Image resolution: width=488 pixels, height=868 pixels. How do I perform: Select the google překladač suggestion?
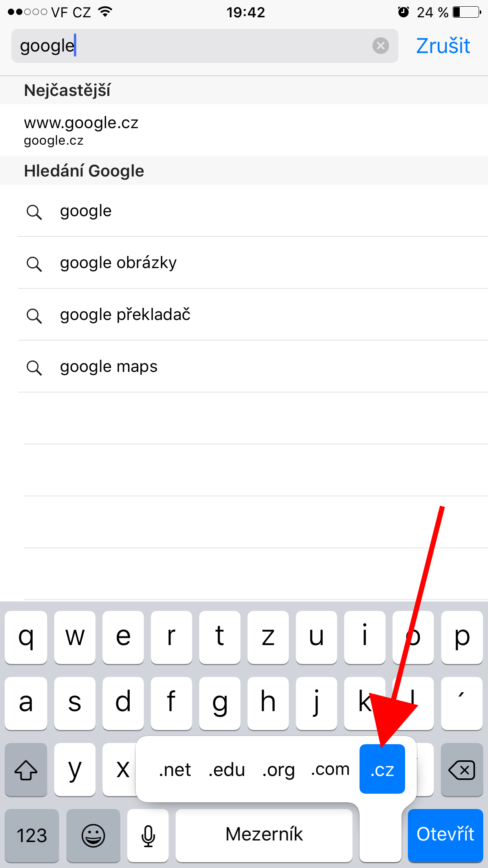click(125, 315)
